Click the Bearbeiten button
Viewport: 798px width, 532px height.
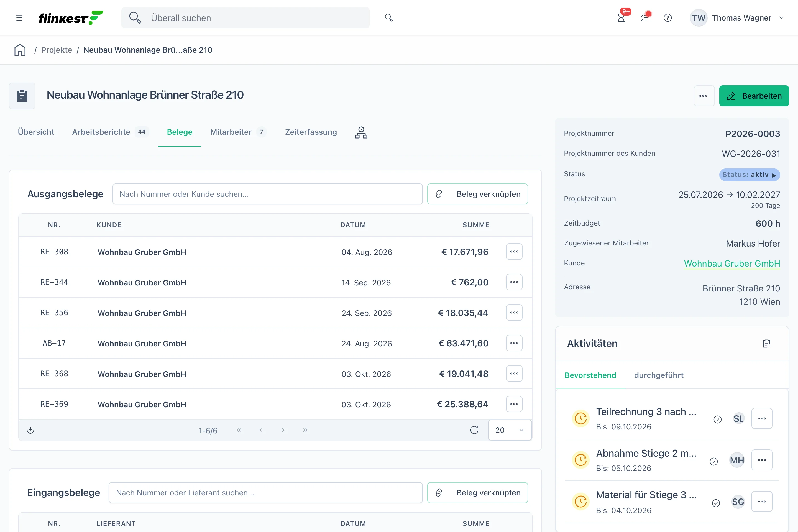coord(754,96)
